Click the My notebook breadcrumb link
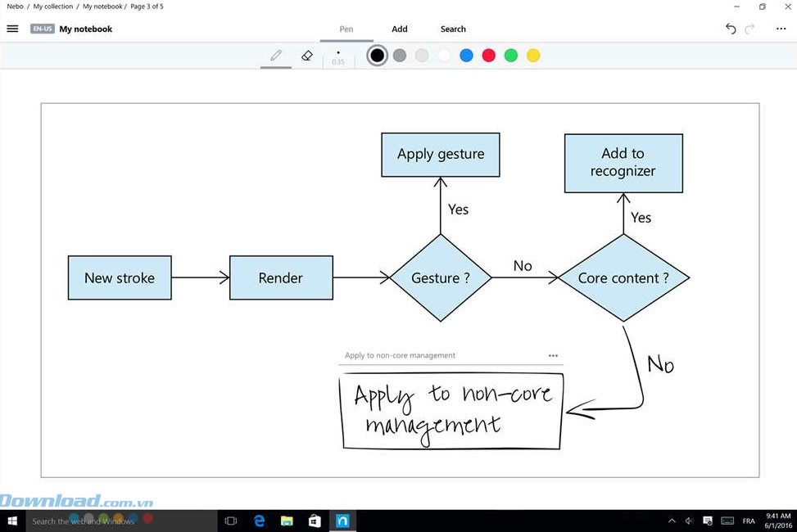The width and height of the screenshot is (797, 532). [x=102, y=7]
